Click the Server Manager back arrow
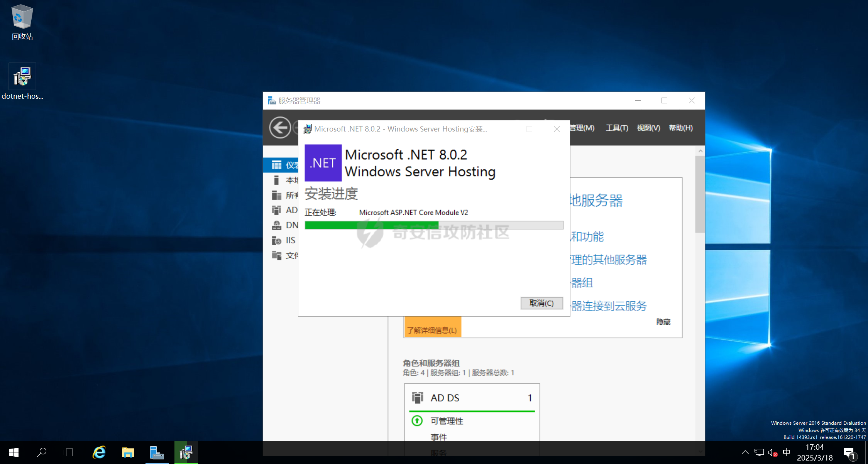The image size is (868, 464). 280,127
